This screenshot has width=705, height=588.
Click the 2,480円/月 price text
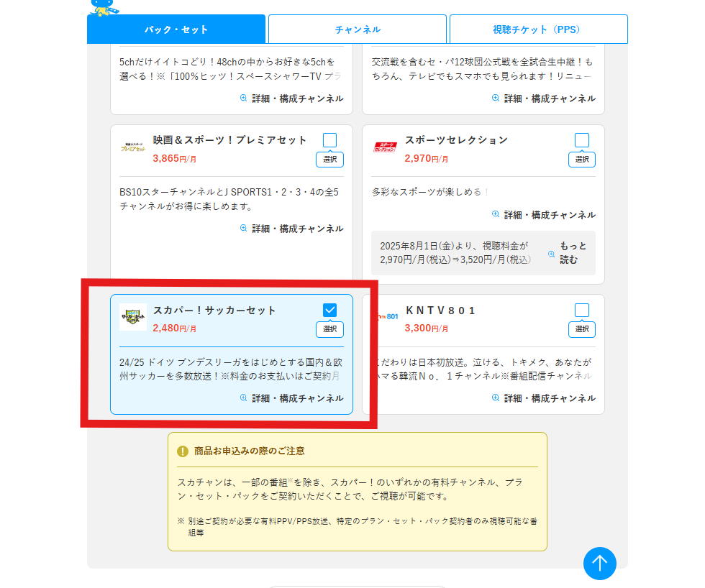(x=174, y=329)
